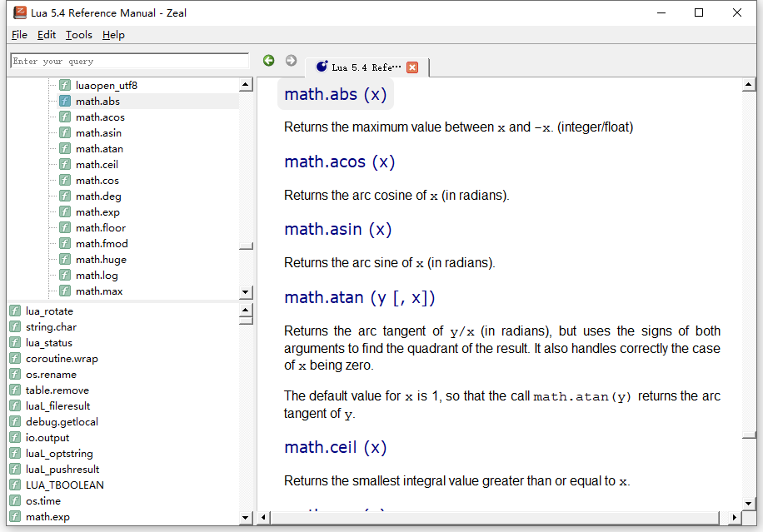
Task: Click the function icon beside math.atan
Action: click(x=65, y=148)
